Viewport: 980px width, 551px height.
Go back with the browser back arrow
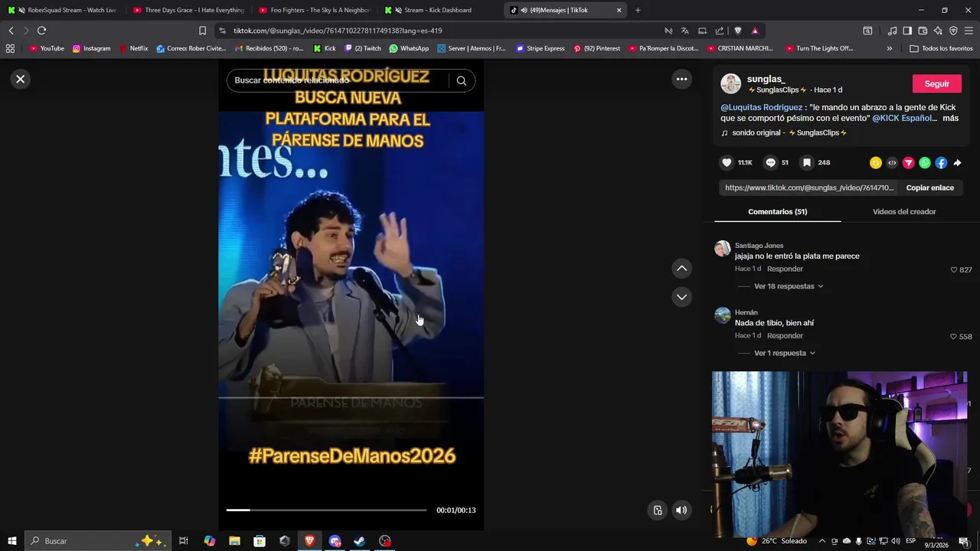coord(11,31)
